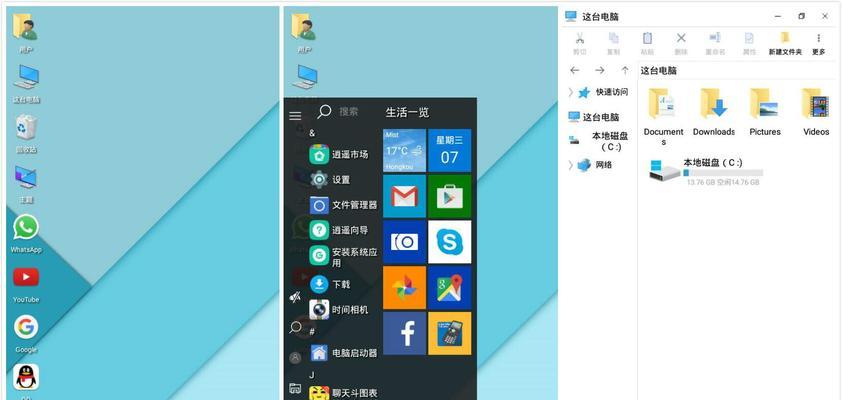Screen dimensions: 842x400
Task: Open the 用户 folder on middle desktop
Action: [x=304, y=27]
